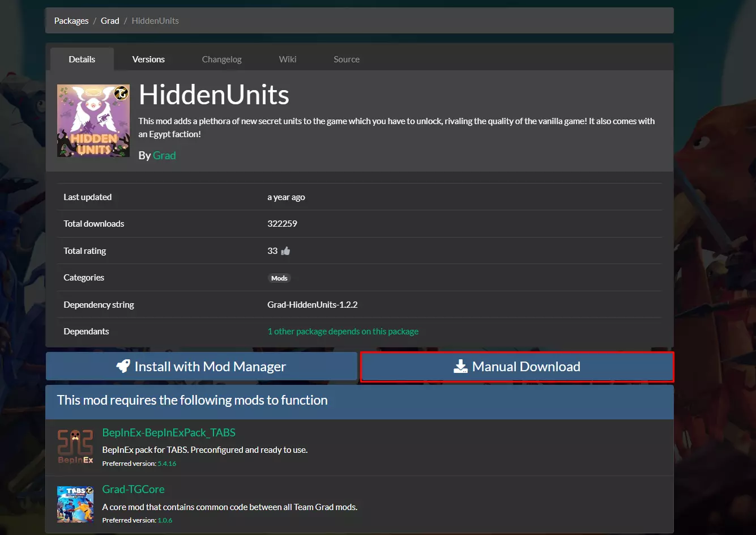The width and height of the screenshot is (756, 535).
Task: Go to Packages breadcrumb
Action: click(x=71, y=20)
